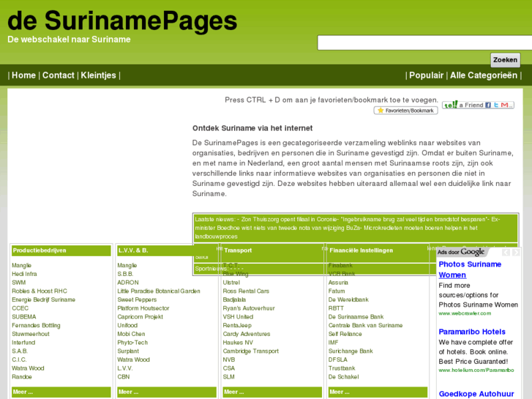
Task: Open the Kleintjes menu item
Action: coord(98,75)
